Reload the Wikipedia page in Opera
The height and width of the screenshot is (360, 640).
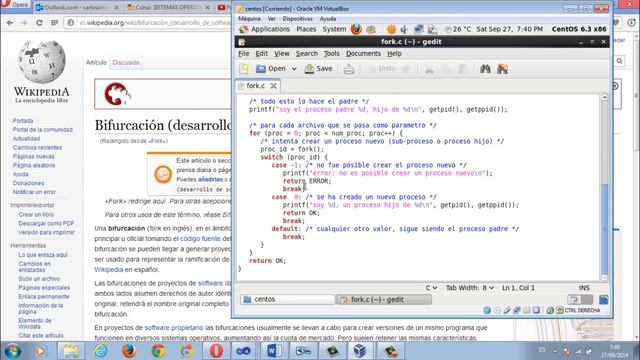(x=39, y=23)
